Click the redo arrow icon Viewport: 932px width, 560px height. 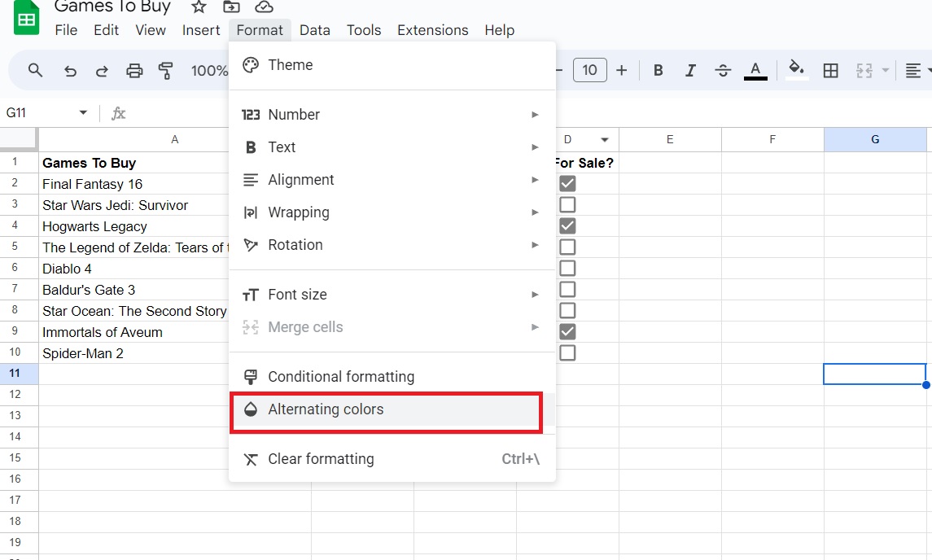[103, 71]
